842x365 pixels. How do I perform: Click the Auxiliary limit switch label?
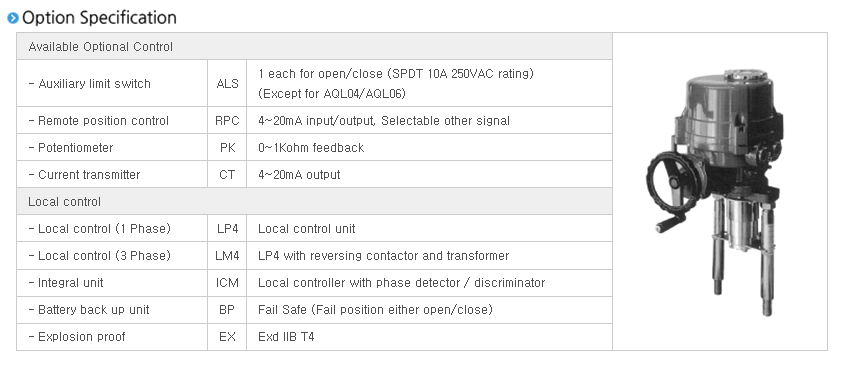tap(90, 84)
